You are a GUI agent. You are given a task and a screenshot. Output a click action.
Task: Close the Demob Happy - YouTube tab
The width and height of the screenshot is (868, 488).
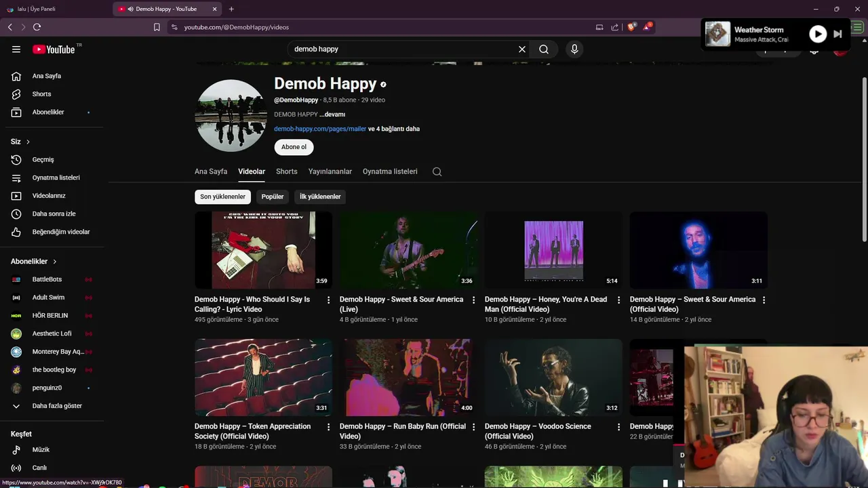click(x=215, y=9)
